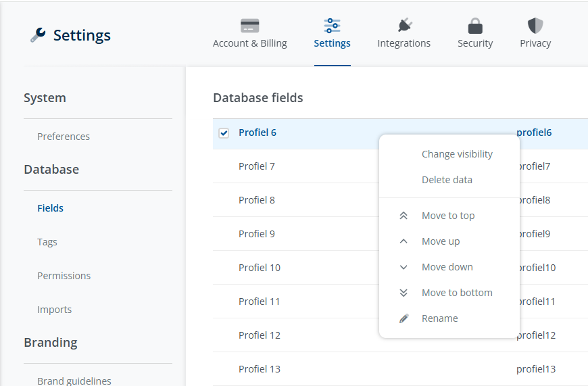
Task: Open the Permissions sidebar item
Action: (64, 276)
